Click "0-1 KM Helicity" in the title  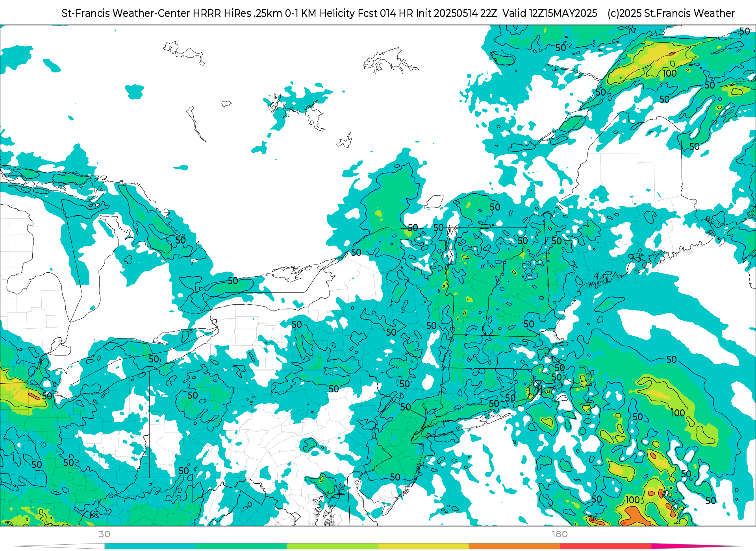320,13
